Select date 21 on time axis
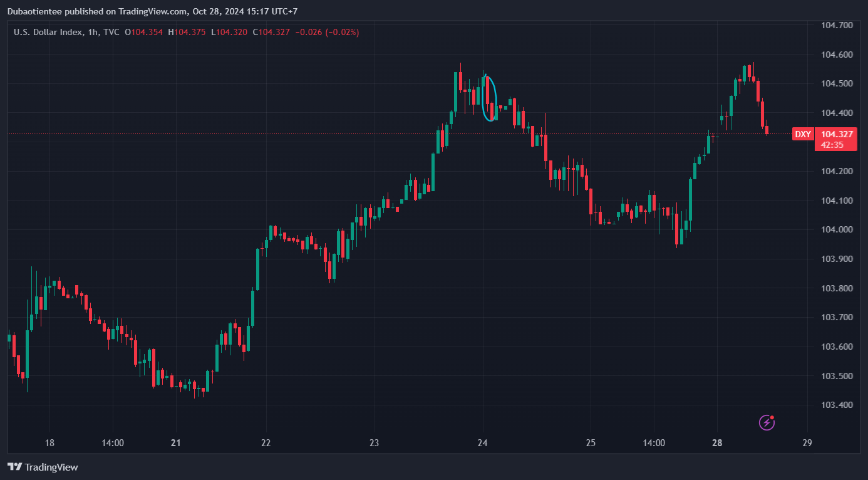The width and height of the screenshot is (868, 480). [x=175, y=443]
